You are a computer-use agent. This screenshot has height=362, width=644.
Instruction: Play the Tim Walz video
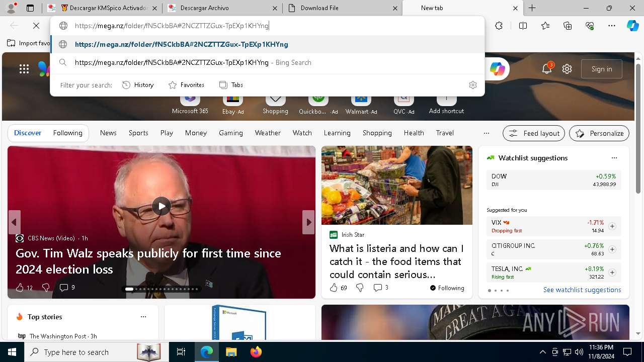[162, 206]
